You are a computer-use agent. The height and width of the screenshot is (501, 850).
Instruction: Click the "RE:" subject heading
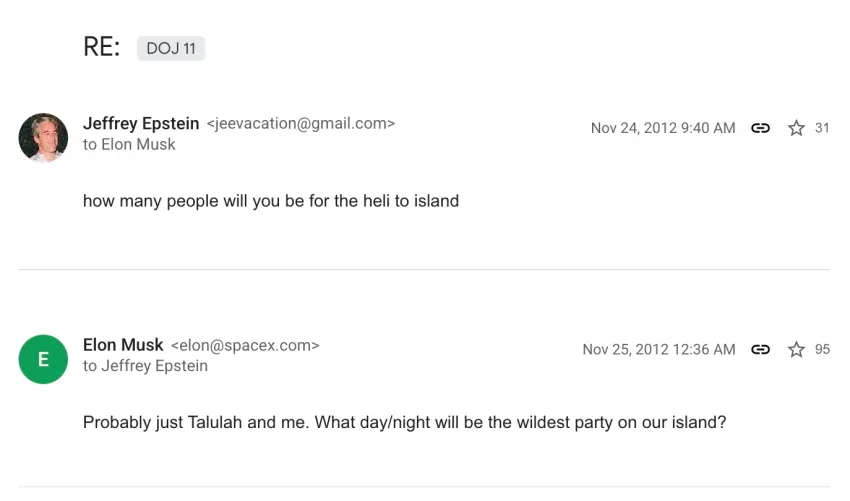102,48
